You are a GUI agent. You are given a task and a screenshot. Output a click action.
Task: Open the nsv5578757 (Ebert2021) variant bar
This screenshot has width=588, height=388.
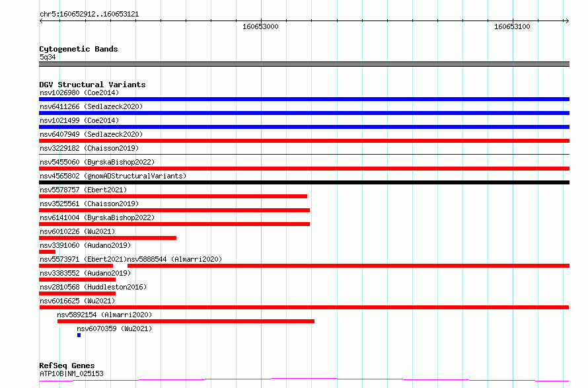173,196
